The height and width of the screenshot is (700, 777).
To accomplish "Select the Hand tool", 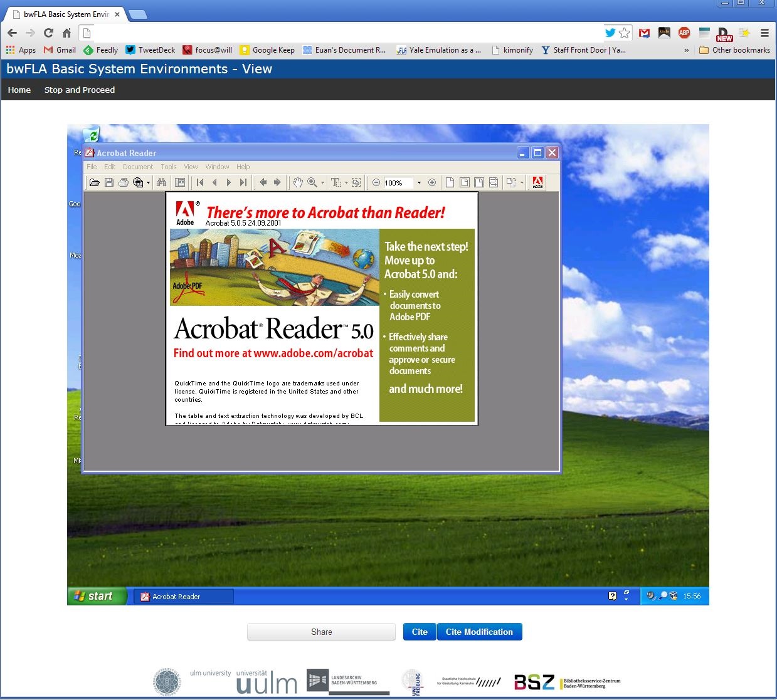I will [x=297, y=182].
